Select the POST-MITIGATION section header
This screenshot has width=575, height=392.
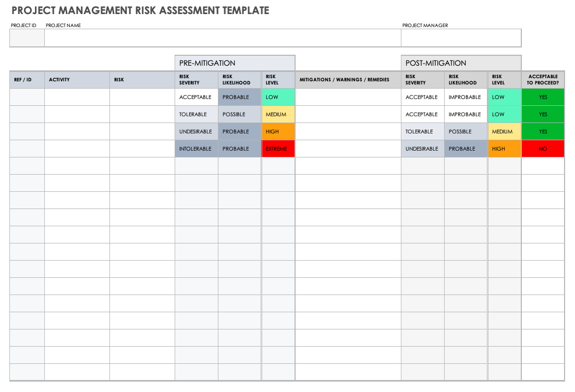click(x=461, y=63)
